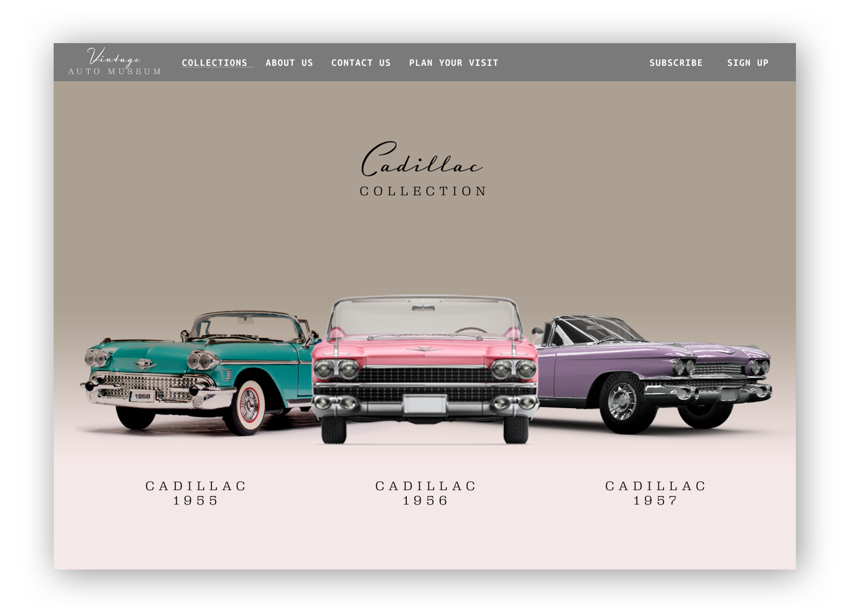The height and width of the screenshot is (616, 847).
Task: Click the COLLECTION subtitle text
Action: pyautogui.click(x=423, y=191)
